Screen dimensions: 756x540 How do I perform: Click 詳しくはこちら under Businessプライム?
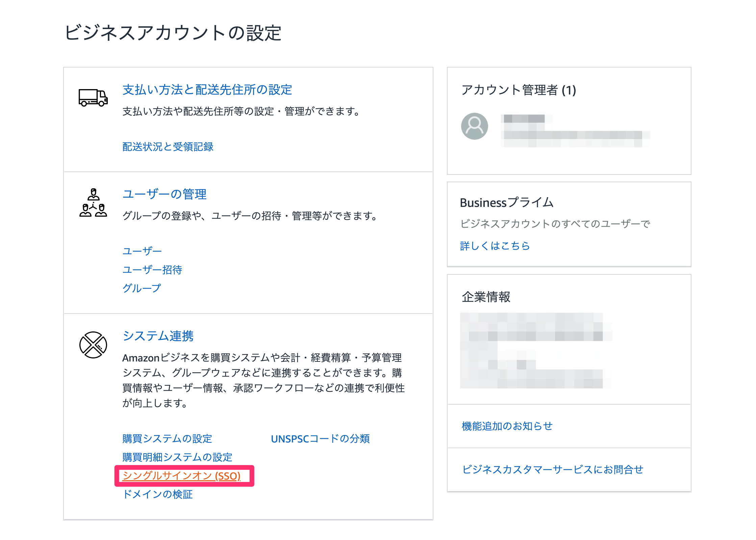(495, 246)
